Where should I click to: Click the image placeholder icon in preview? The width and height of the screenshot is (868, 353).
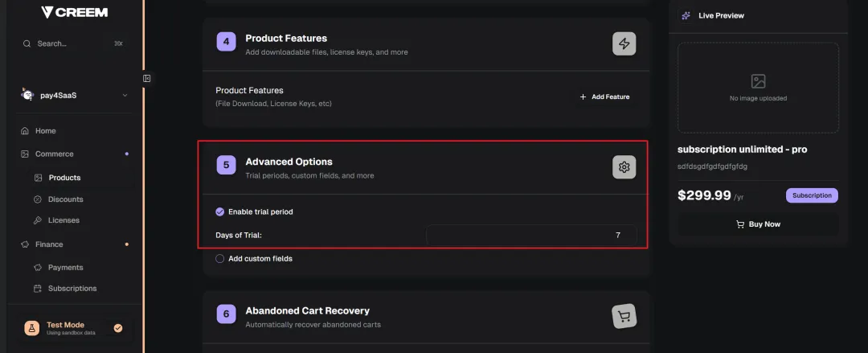pos(758,81)
